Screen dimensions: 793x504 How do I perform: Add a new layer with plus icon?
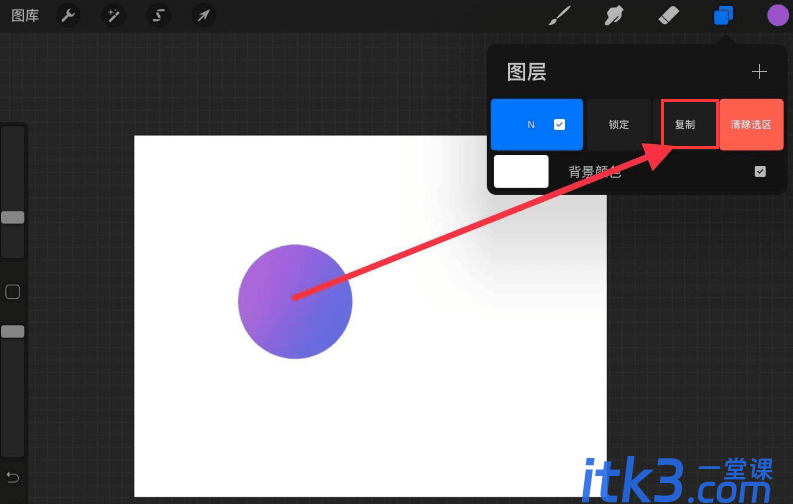point(759,72)
